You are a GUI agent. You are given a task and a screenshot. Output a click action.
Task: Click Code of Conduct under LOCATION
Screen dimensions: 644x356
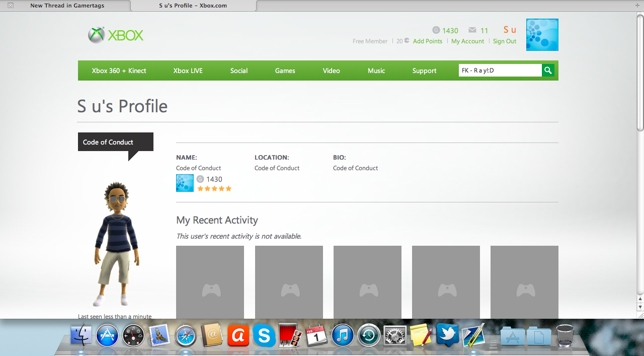(277, 168)
